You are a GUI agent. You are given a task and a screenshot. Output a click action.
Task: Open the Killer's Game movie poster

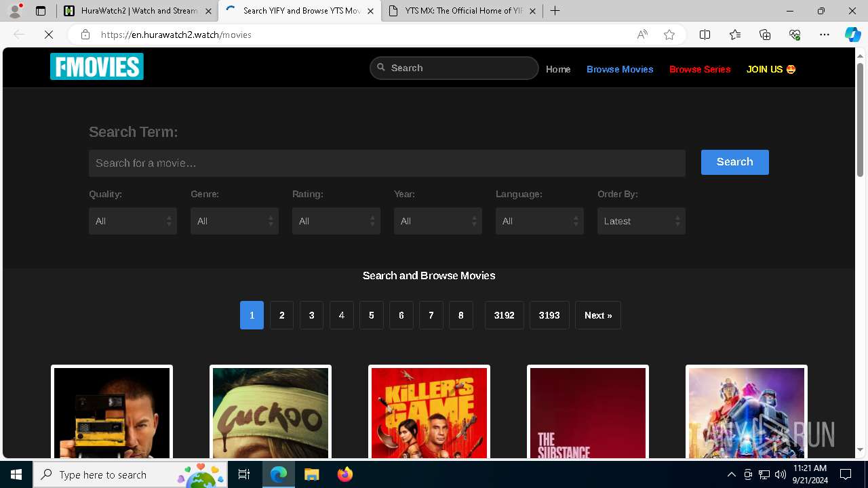[429, 412]
